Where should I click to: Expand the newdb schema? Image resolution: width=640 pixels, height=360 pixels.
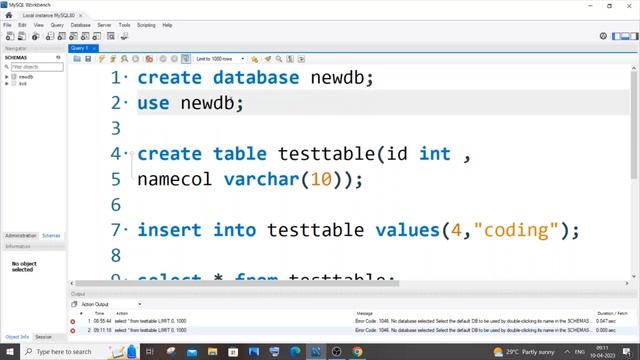(7, 77)
